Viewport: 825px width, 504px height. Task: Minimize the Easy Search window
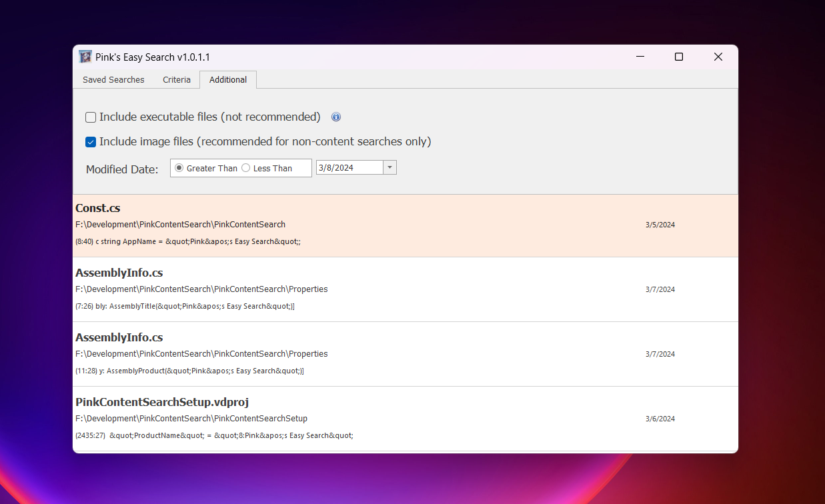click(x=639, y=57)
